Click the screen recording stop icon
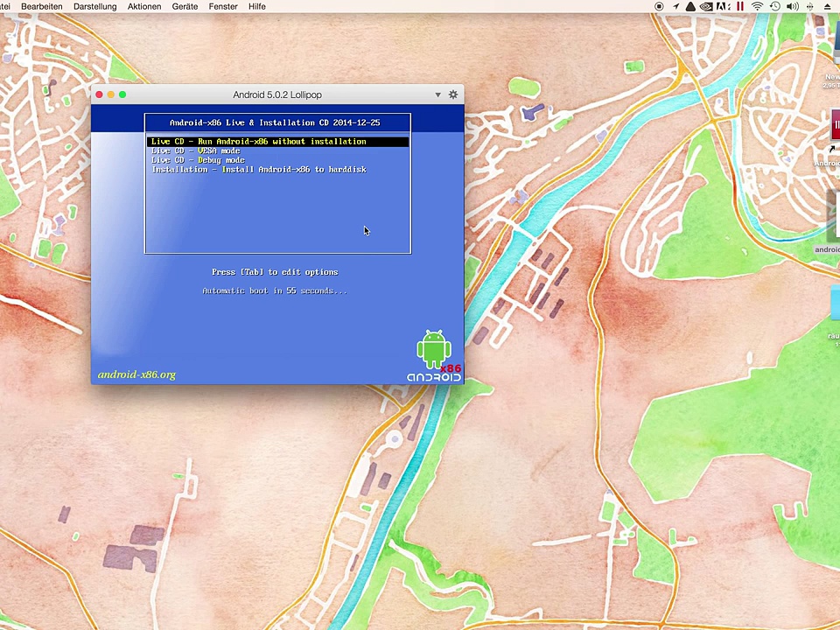 point(659,6)
